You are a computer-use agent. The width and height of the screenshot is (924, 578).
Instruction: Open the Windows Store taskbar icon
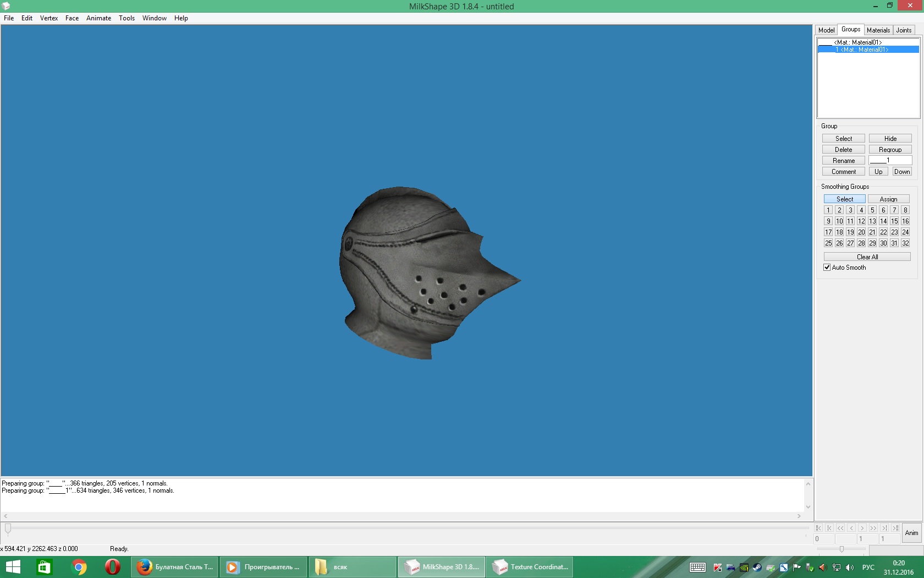pos(44,567)
